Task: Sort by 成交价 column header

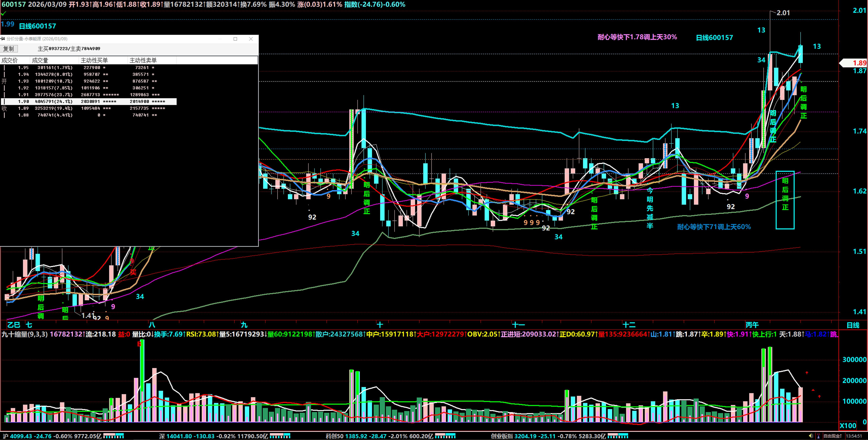Action: 9,60
